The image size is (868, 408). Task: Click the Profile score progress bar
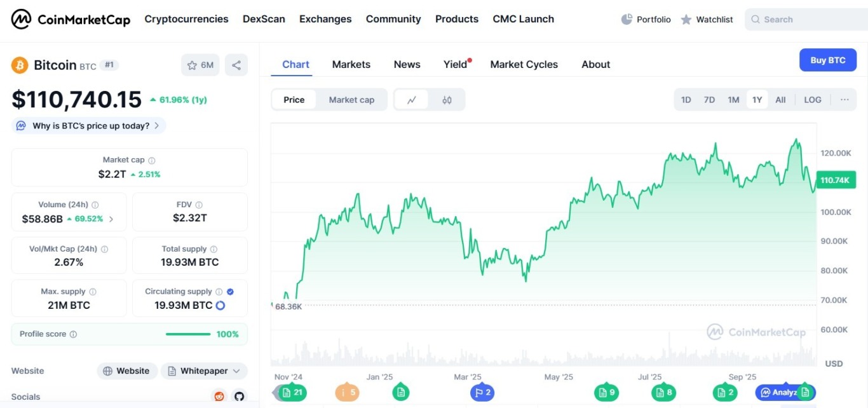click(x=188, y=334)
